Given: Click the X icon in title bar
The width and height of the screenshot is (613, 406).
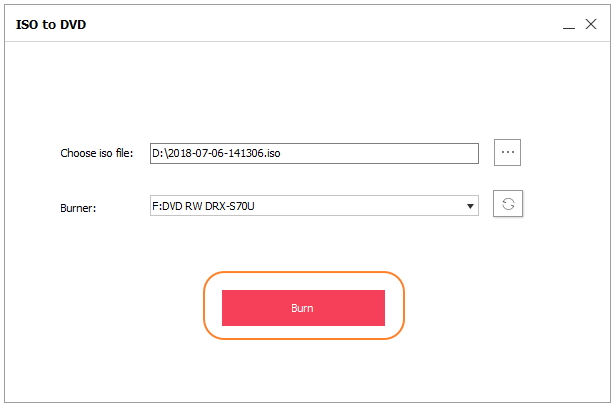Looking at the screenshot, I should pyautogui.click(x=592, y=24).
